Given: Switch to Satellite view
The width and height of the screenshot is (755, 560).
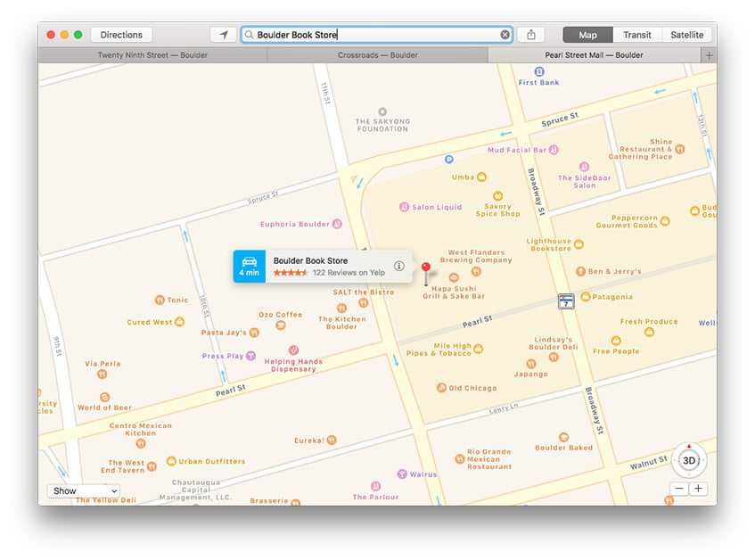Looking at the screenshot, I should pos(686,35).
